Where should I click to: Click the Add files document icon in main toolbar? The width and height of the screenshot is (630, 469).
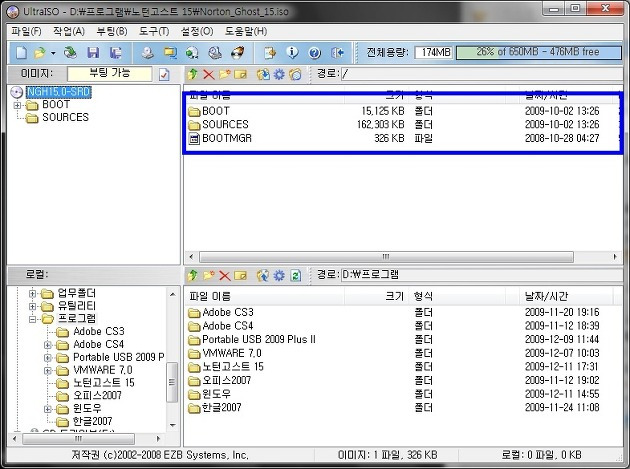270,52
